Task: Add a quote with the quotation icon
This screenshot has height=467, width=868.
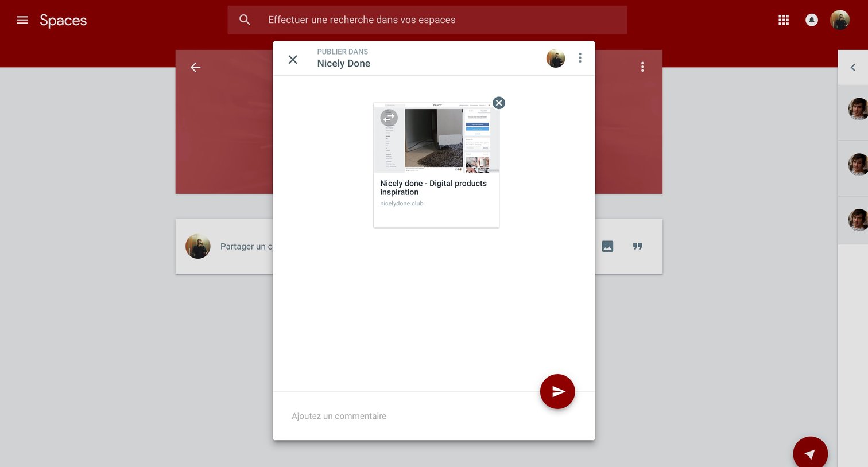Action: (x=637, y=246)
